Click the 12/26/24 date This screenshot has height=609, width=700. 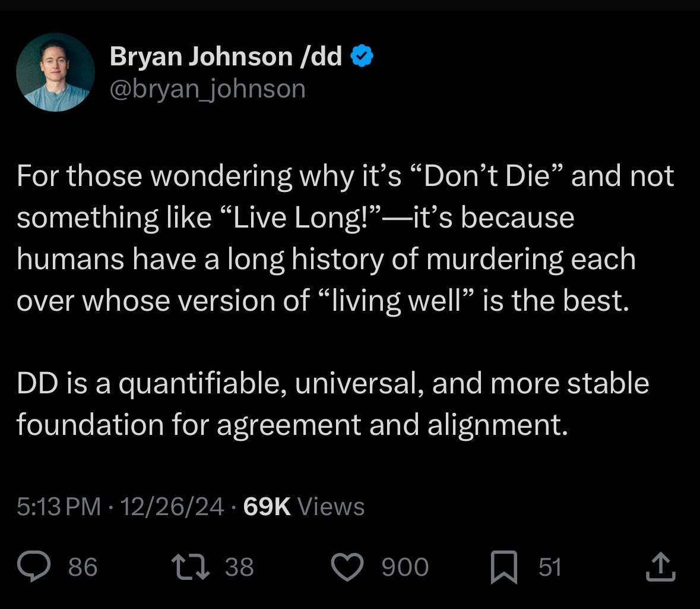[172, 507]
